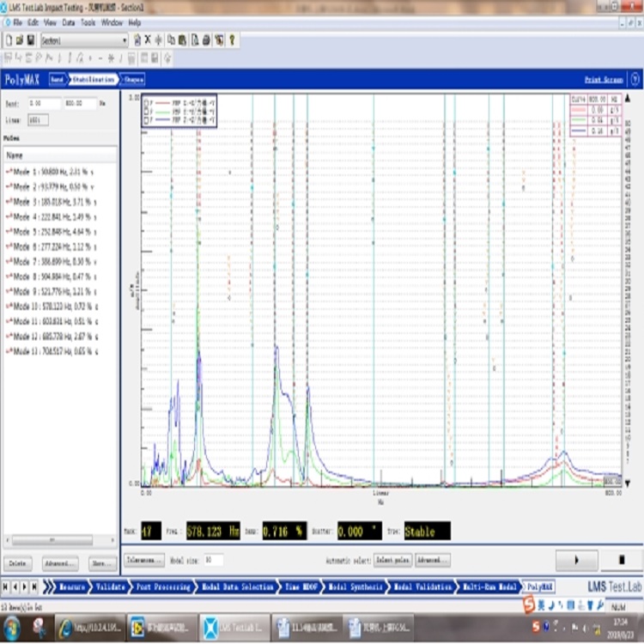Viewport: 644px width, 644px height.
Task: Click Advanced button next to Select poles
Action: coord(433,560)
